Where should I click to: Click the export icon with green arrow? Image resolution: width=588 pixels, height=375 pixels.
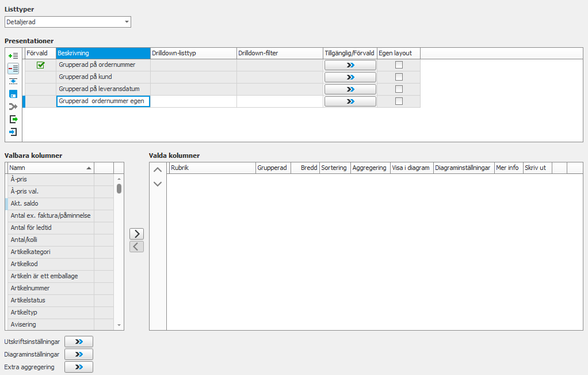pos(13,119)
